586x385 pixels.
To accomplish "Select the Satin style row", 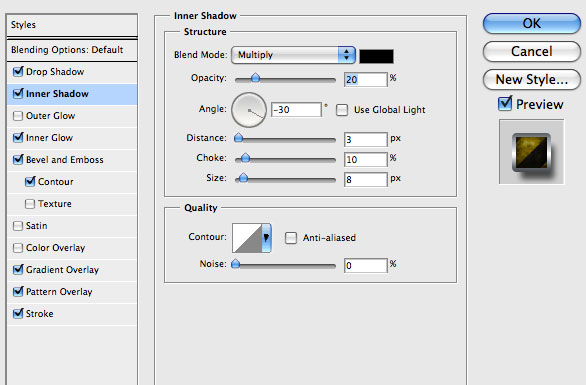I will 72,226.
